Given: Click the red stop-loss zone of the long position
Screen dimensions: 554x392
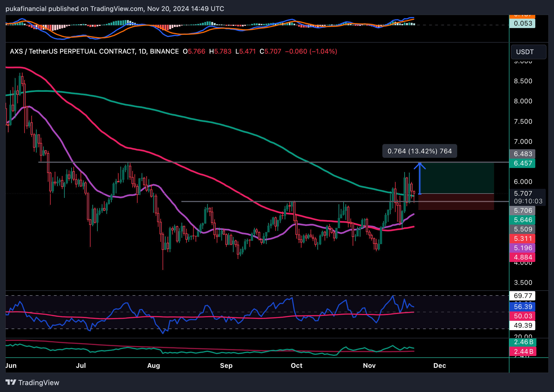Looking at the screenshot, I should tap(456, 202).
